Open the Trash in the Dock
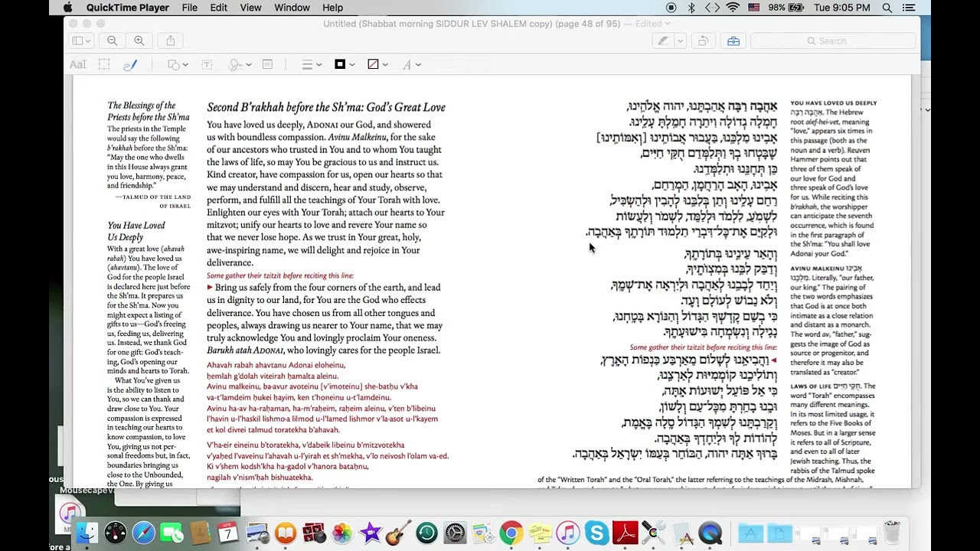The width and height of the screenshot is (980, 551). click(892, 533)
